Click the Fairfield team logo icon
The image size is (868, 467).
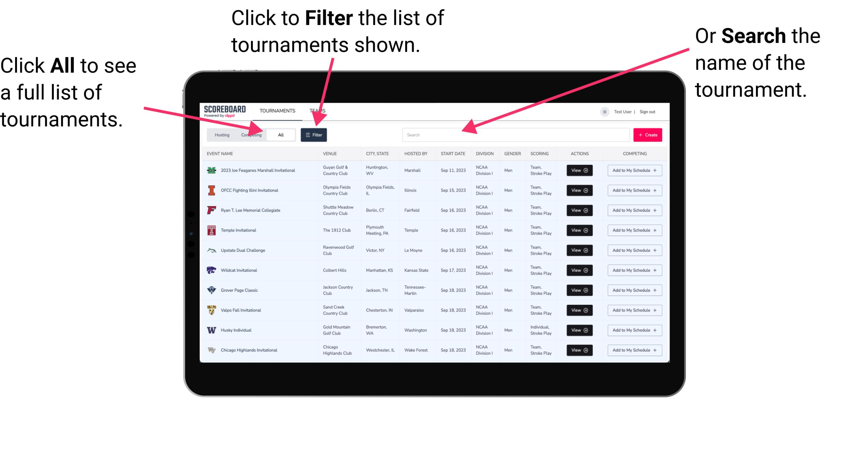pos(212,210)
